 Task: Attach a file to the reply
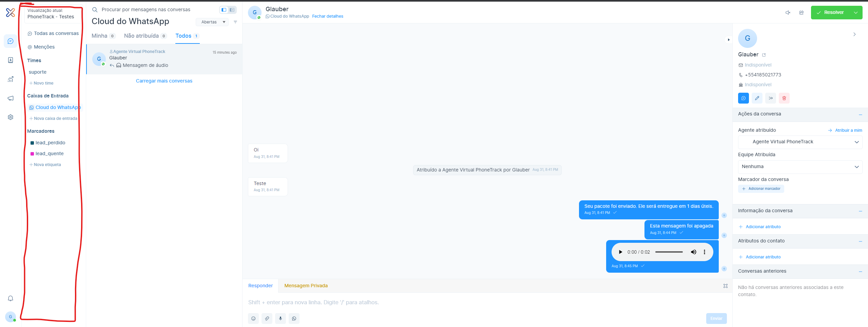pos(267,319)
